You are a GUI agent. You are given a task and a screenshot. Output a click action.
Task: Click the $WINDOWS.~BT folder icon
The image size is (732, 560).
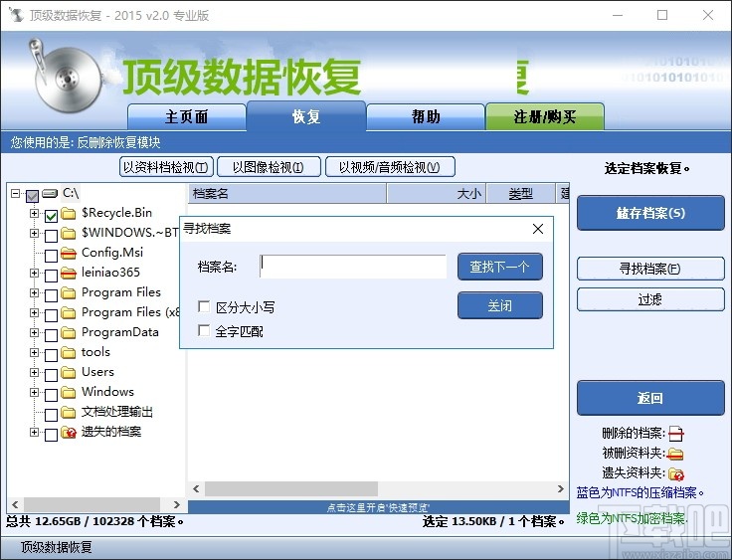click(69, 234)
